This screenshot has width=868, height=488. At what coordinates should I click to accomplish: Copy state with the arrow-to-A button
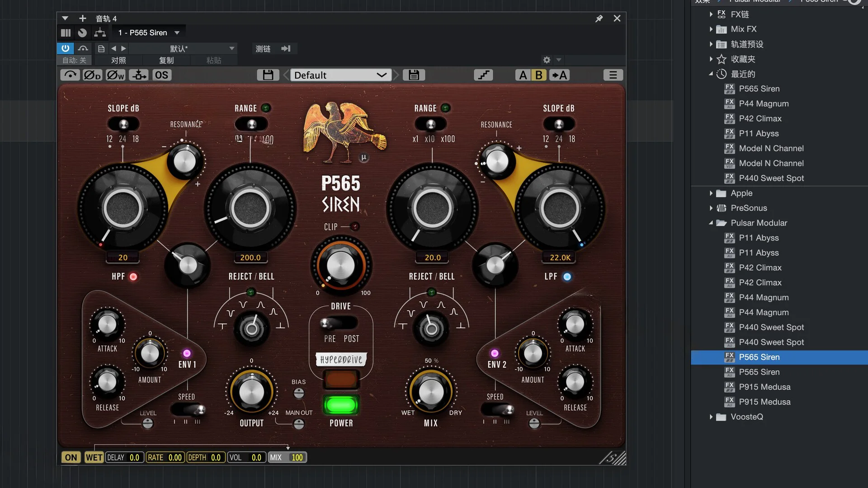(559, 75)
